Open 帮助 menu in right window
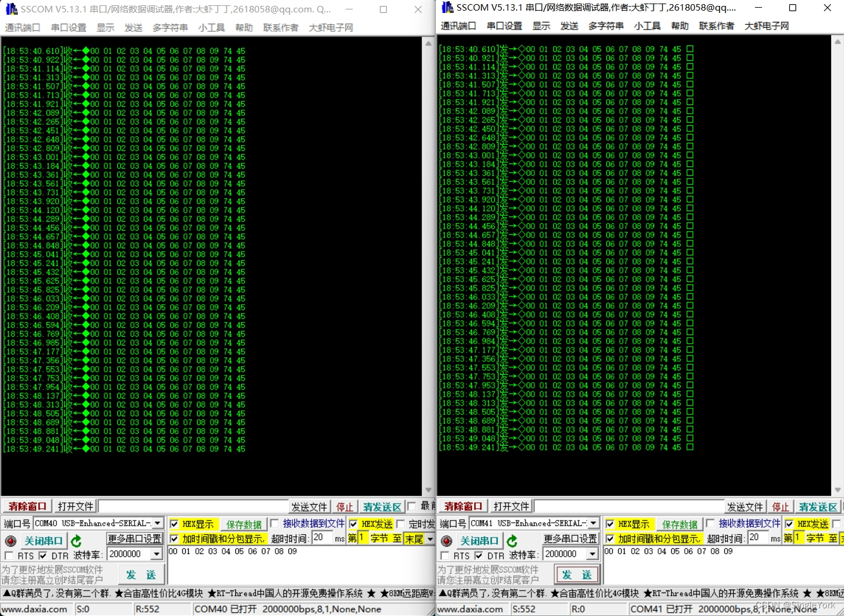This screenshot has width=844, height=616. [680, 26]
